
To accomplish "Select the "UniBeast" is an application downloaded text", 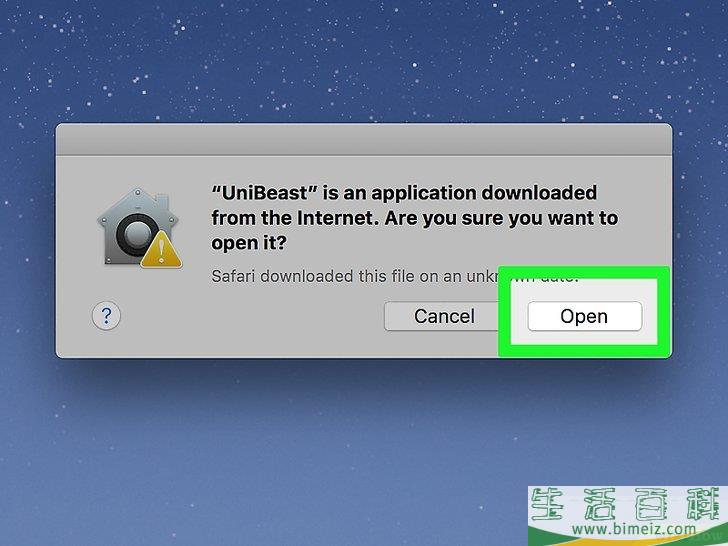I will pos(404,193).
